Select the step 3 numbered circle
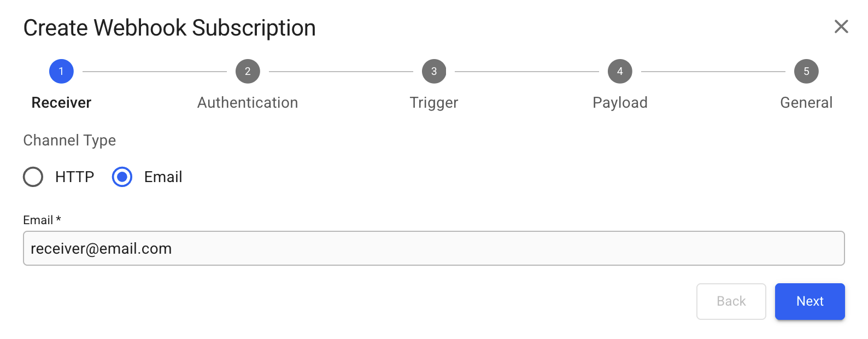This screenshot has height=339, width=868. pyautogui.click(x=434, y=71)
